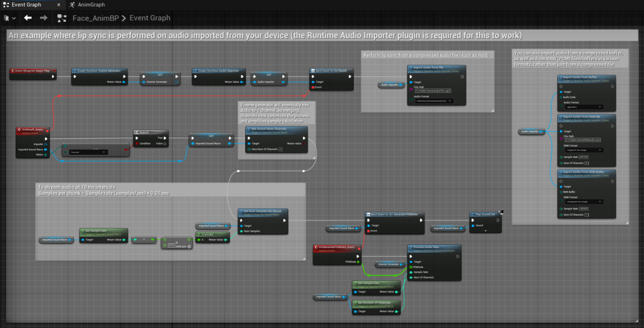Screen dimensions: 644x328
Task: Select the Process Audio Data node
Action: [x=434, y=262]
